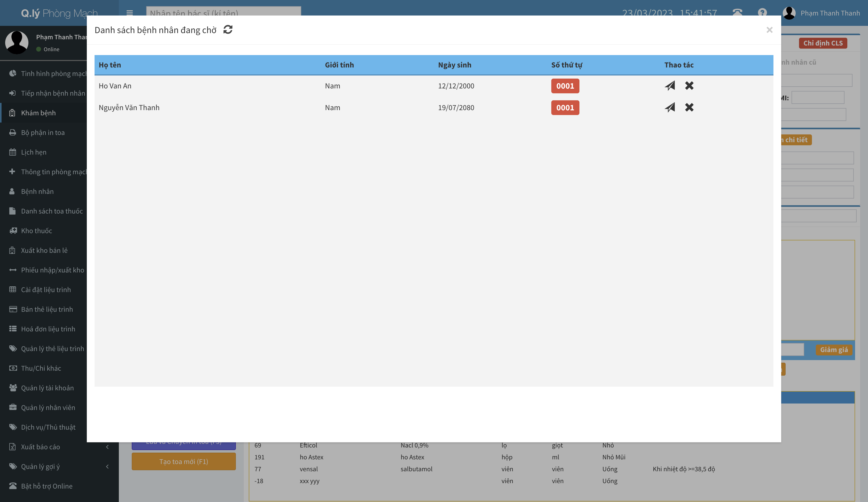Click the Q.lý Phòng Mạch logo
This screenshot has width=868, height=502.
click(x=59, y=13)
